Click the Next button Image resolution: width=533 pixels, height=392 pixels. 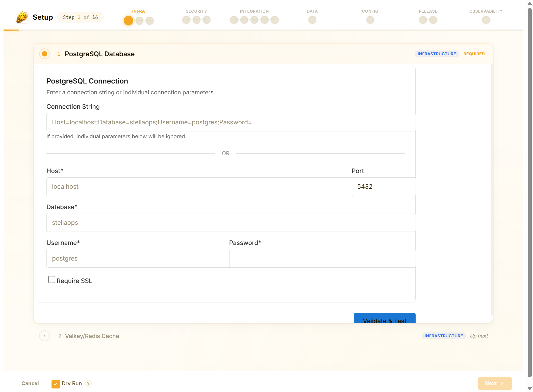494,383
